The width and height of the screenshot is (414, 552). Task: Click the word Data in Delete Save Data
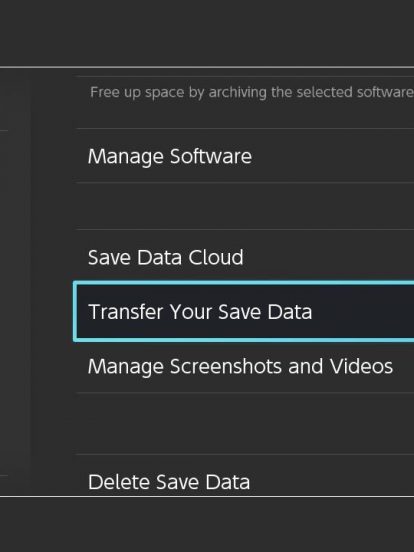click(x=227, y=482)
